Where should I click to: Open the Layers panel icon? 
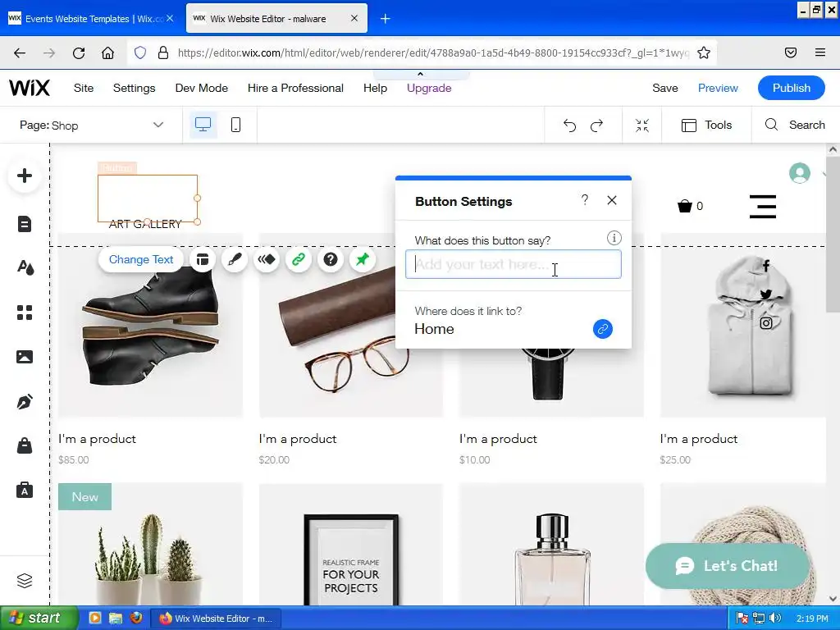tap(24, 581)
